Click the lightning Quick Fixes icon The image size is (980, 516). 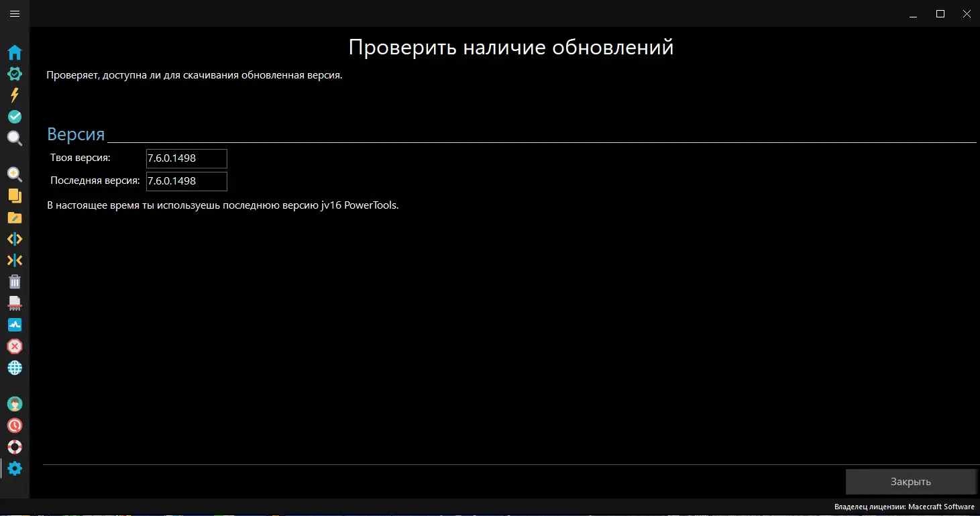point(15,95)
